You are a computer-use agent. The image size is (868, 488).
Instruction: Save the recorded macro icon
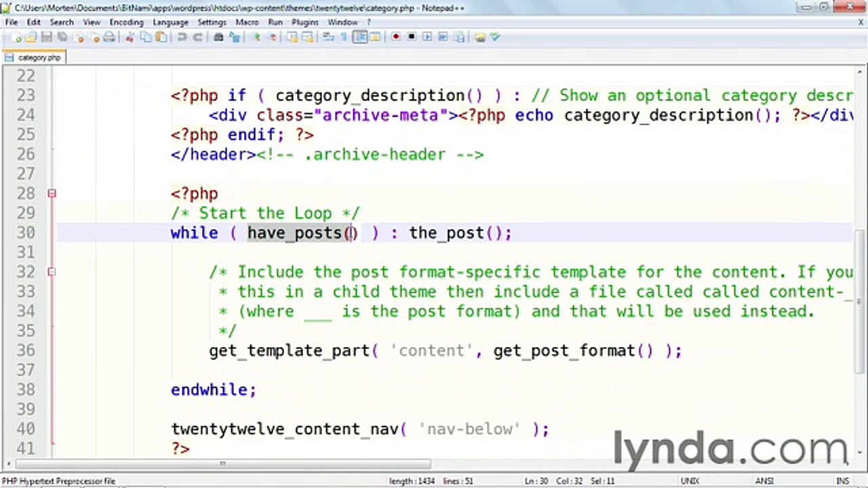coord(459,37)
